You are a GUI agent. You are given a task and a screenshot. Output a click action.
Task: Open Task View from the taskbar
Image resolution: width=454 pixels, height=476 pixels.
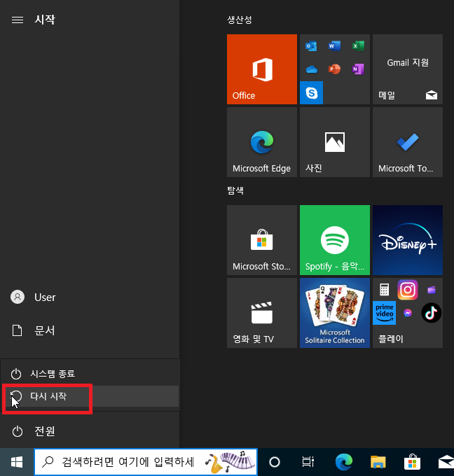pos(308,462)
